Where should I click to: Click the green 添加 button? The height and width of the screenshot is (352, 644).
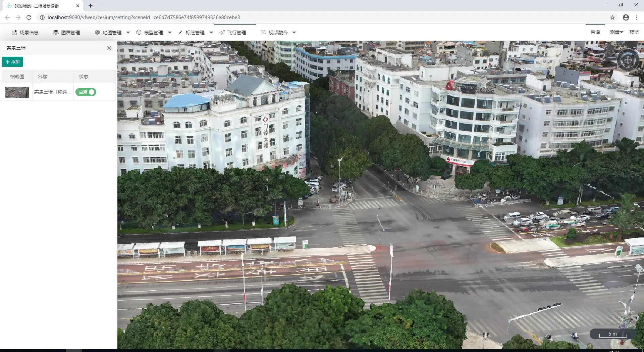(12, 62)
